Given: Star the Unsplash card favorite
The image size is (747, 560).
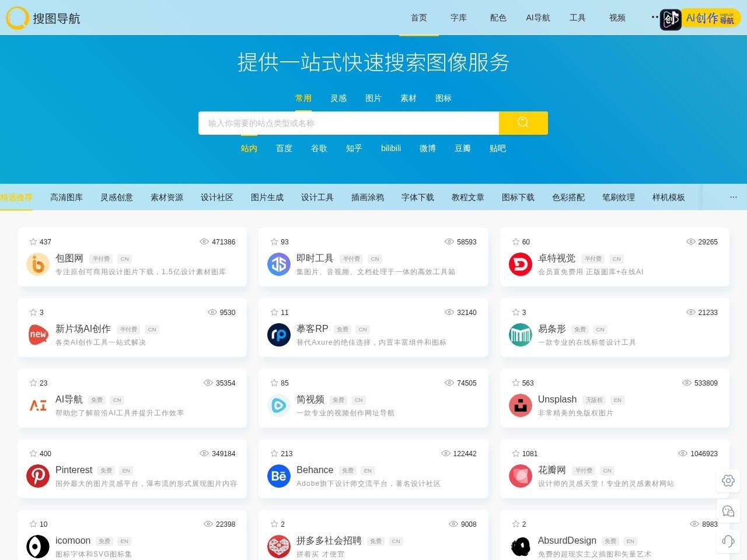Looking at the screenshot, I should click(x=516, y=383).
